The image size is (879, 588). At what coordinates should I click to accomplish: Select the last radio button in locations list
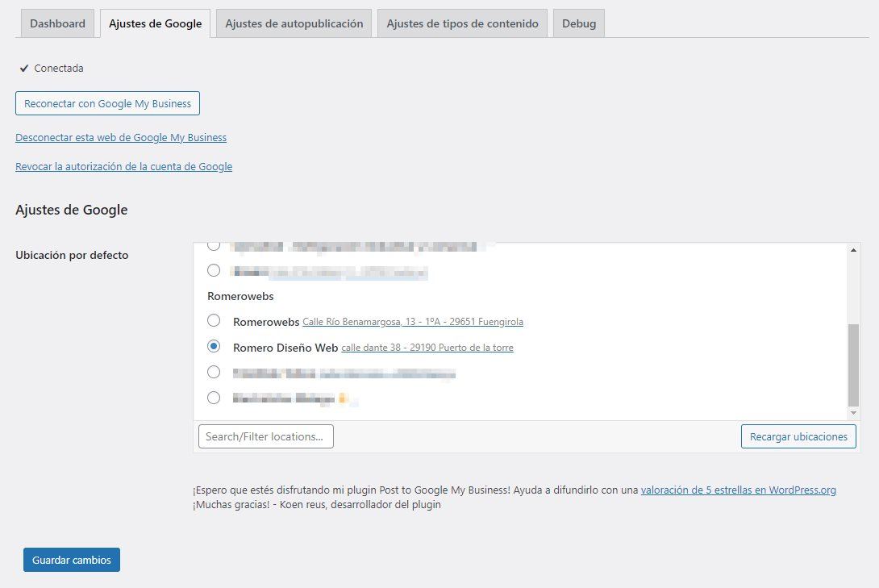click(x=214, y=398)
